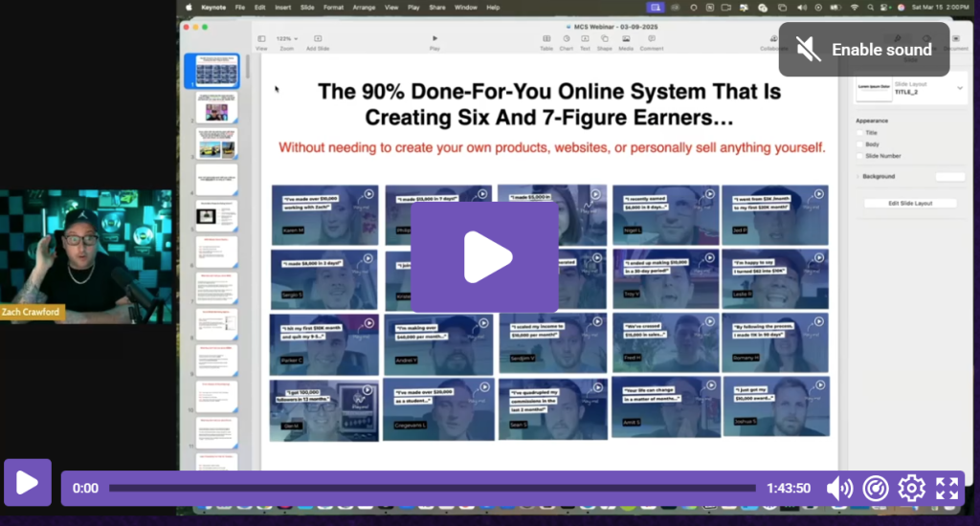Check the Slide Number checkbox
The width and height of the screenshot is (980, 526).
pos(858,156)
